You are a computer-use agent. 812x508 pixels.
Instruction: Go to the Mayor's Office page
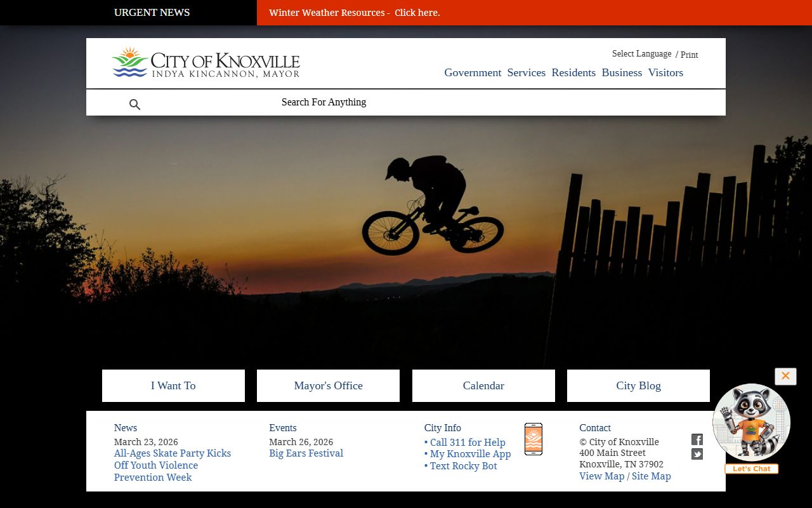[x=328, y=385]
